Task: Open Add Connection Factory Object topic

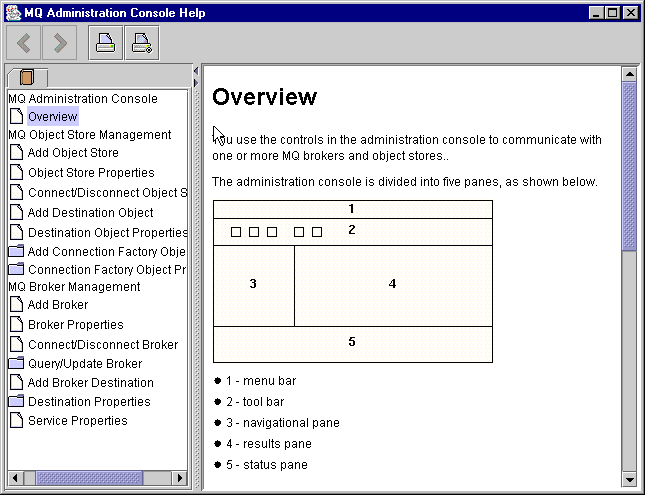Action: tap(107, 251)
